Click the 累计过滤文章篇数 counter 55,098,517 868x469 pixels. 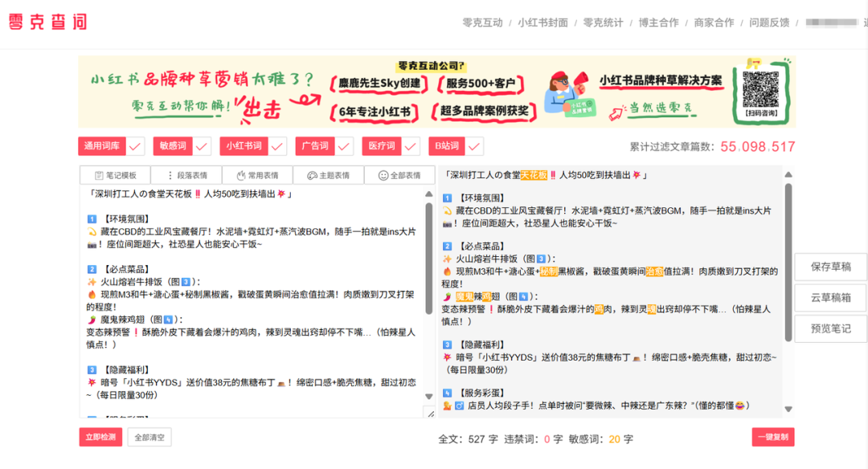click(x=757, y=146)
